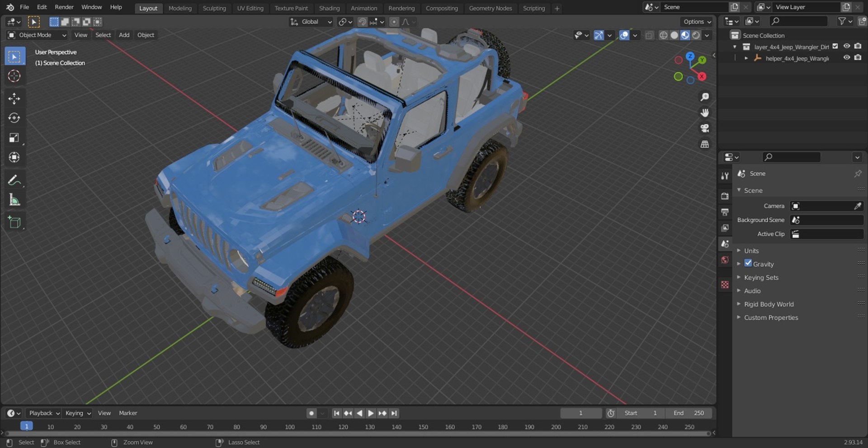Open the Output properties tab

[725, 212]
